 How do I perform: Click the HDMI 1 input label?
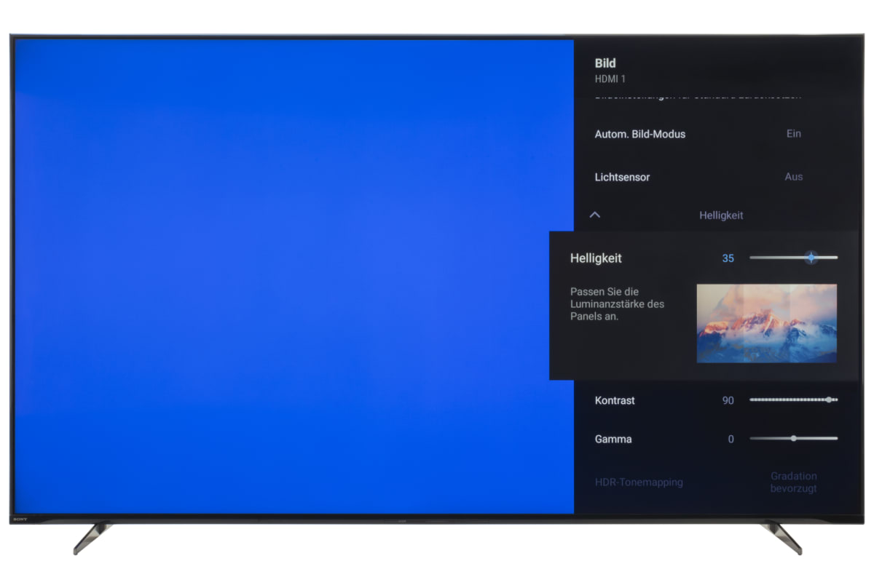610,79
